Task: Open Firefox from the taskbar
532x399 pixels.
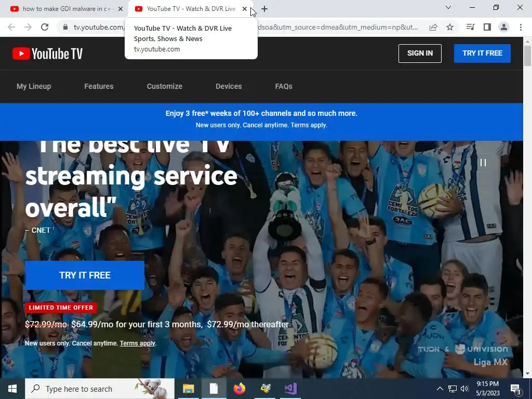Action: pyautogui.click(x=240, y=389)
